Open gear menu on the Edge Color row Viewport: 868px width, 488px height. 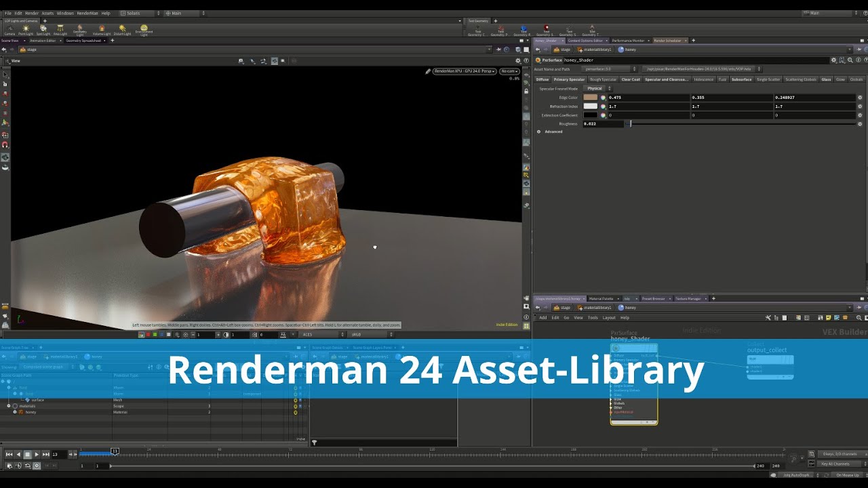pos(860,98)
